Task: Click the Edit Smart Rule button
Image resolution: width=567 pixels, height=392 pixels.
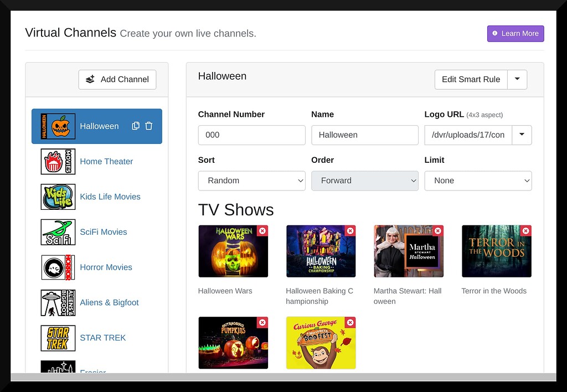Action: coord(471,79)
